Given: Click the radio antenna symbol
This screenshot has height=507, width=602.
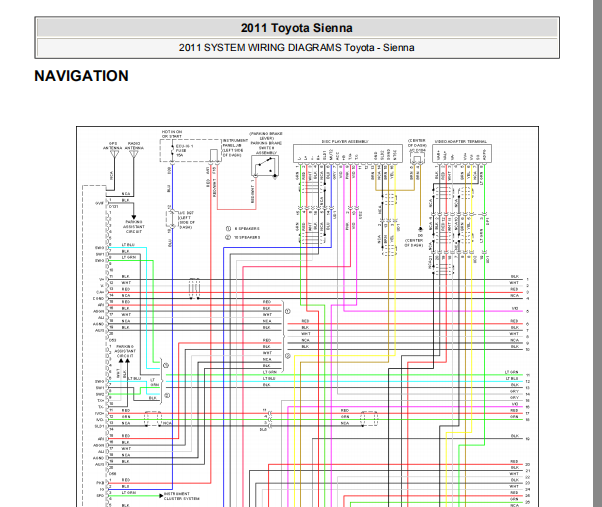Looking at the screenshot, I should click(134, 154).
